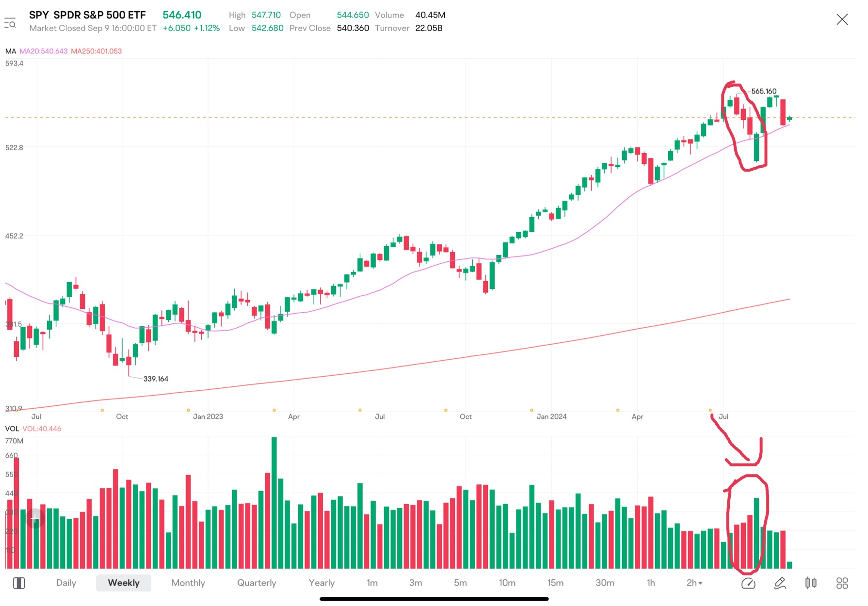The width and height of the screenshot is (868, 606).
Task: Tap the 593.4 price axis label
Action: click(14, 63)
